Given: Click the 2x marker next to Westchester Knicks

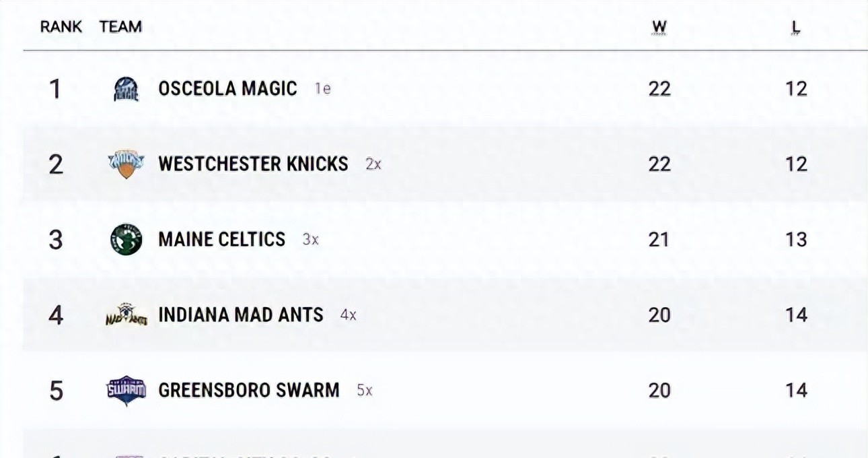Looking at the screenshot, I should tap(373, 164).
